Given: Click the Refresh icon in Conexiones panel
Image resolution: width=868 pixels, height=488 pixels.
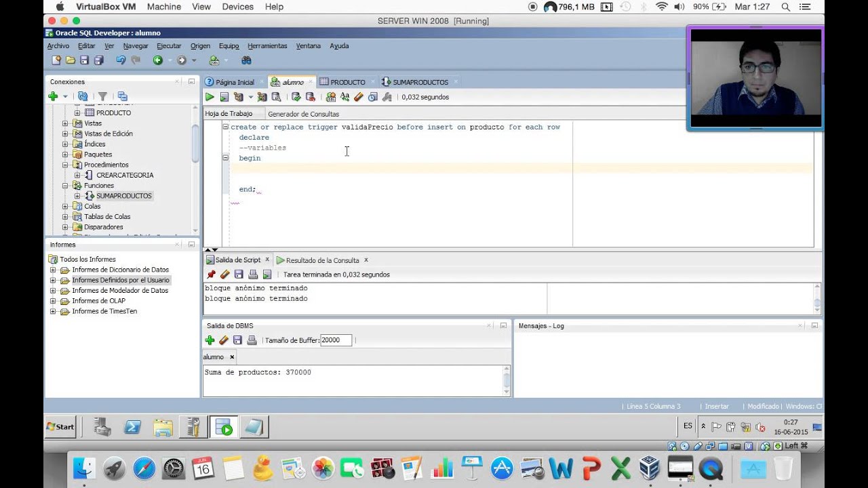Looking at the screenshot, I should tap(83, 96).
